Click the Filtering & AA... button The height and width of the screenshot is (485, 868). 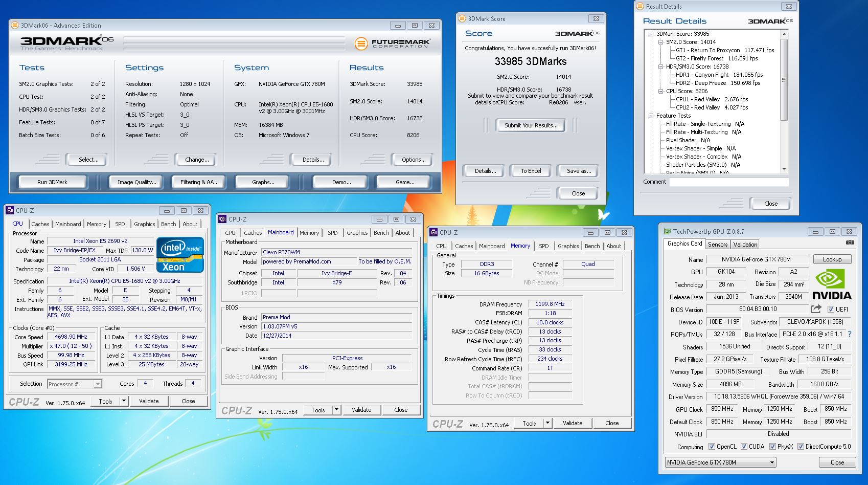(199, 182)
